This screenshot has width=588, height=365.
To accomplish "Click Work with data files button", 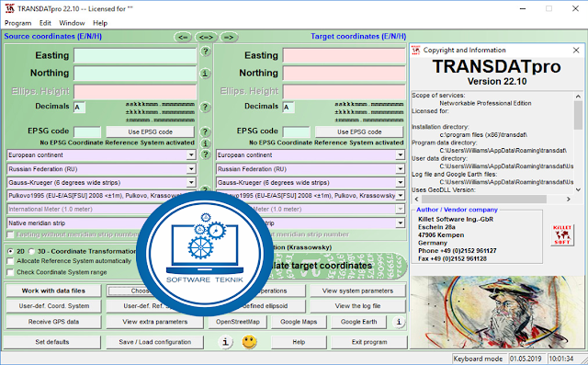I will [x=53, y=291].
